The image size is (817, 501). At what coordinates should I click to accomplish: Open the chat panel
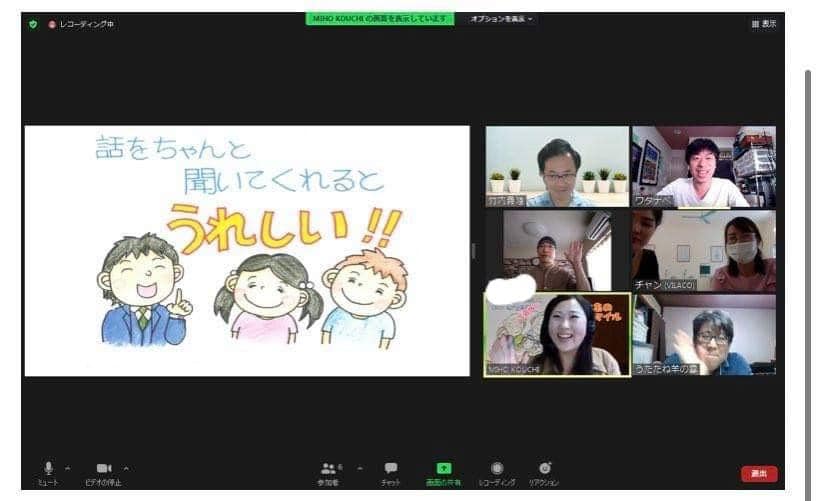(391, 468)
